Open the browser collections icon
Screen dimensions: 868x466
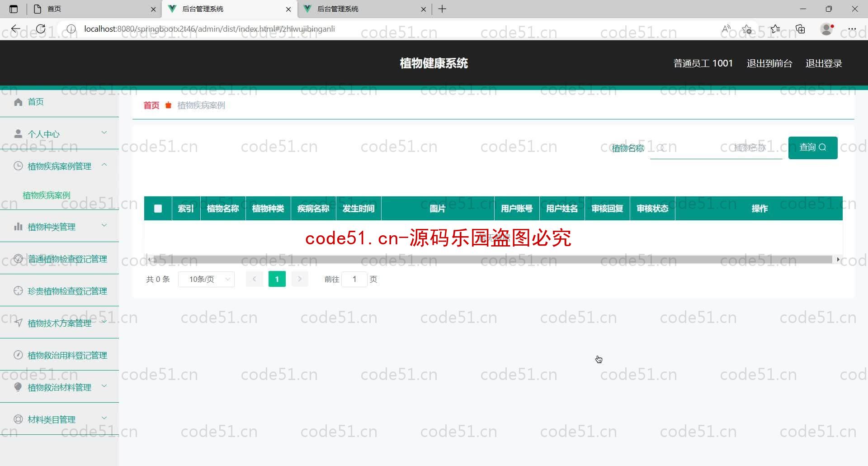pyautogui.click(x=801, y=29)
